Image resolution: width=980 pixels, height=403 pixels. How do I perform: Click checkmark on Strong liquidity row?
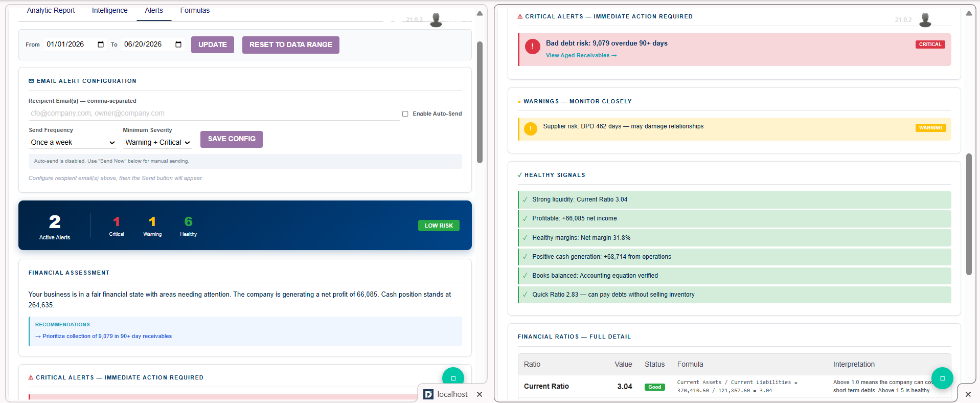click(525, 199)
